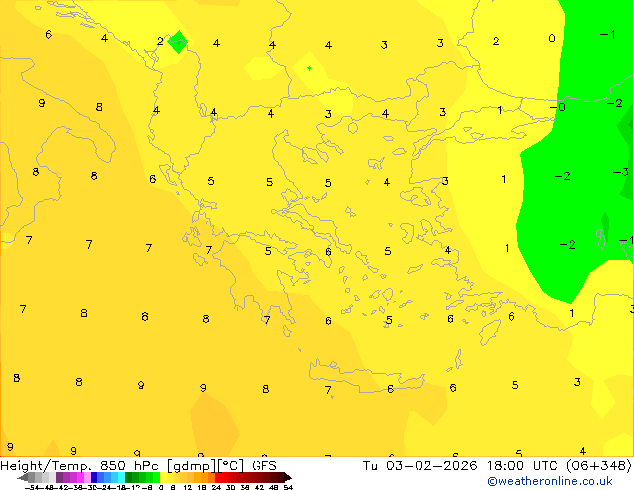Click the 54 label on the legend

click(288, 487)
